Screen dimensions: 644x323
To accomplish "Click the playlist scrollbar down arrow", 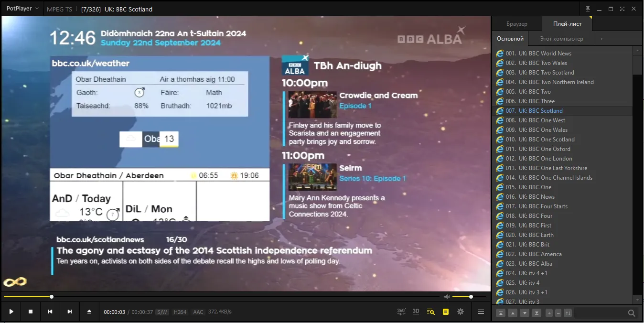I will click(638, 300).
